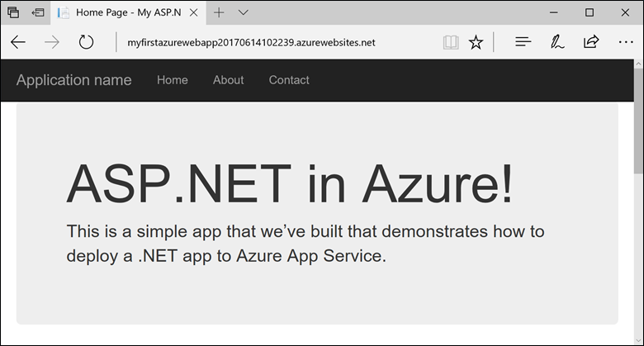
Task: Open the About page link
Action: pyautogui.click(x=228, y=80)
